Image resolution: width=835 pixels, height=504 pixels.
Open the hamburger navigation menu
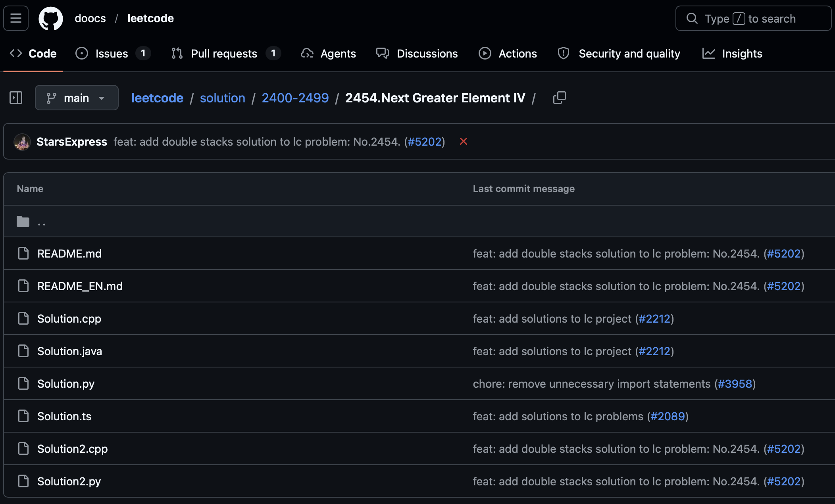coord(16,18)
